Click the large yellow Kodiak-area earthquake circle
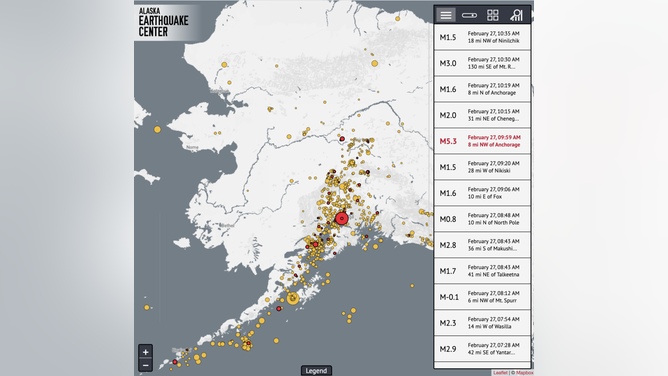This screenshot has width=668, height=376. tap(293, 298)
